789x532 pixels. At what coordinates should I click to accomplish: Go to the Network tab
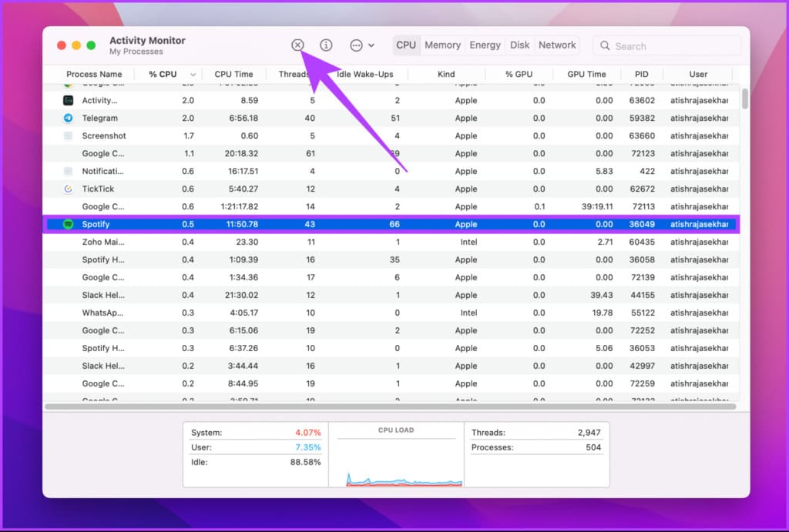coord(557,45)
